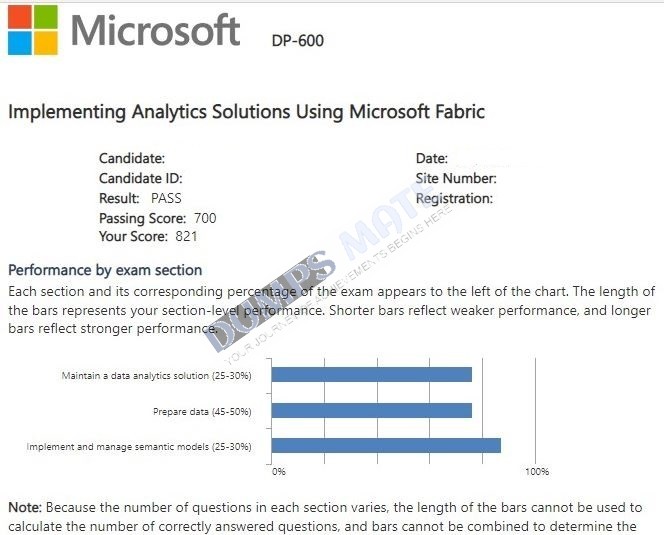664x535 pixels.
Task: Click the Prepare data performance bar
Action: (372, 410)
